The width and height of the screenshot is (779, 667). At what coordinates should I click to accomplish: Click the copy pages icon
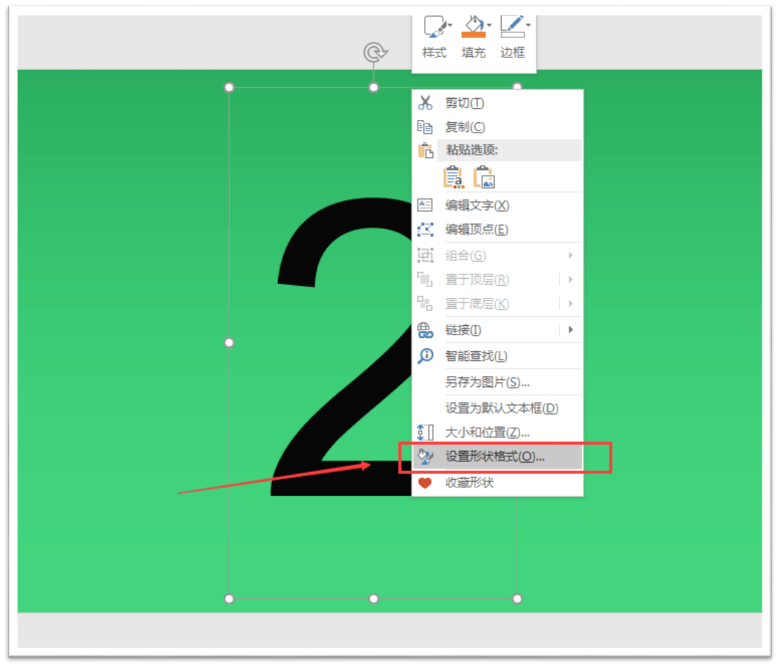click(425, 127)
